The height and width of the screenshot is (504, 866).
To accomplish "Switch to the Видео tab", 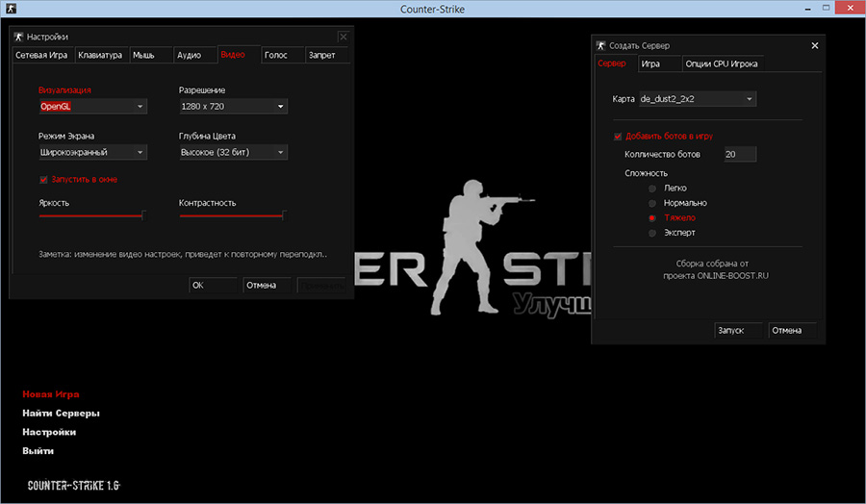I will point(239,54).
